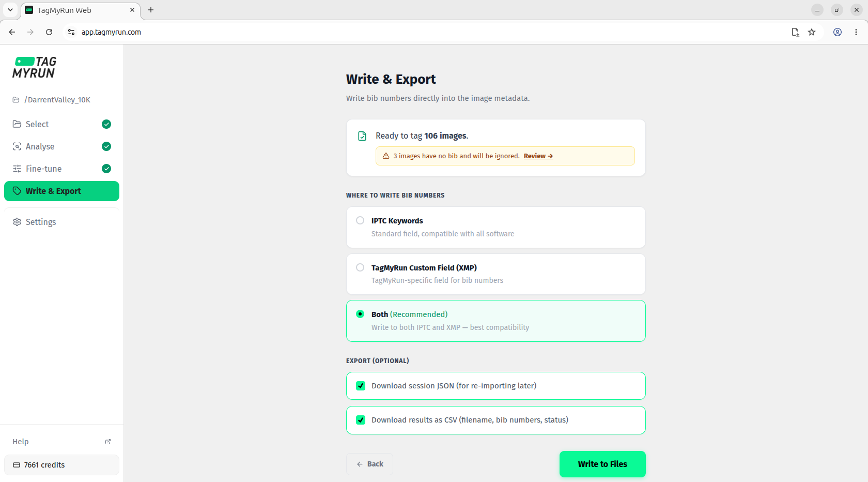Click the warning triangle icon
868x482 pixels.
tap(386, 156)
